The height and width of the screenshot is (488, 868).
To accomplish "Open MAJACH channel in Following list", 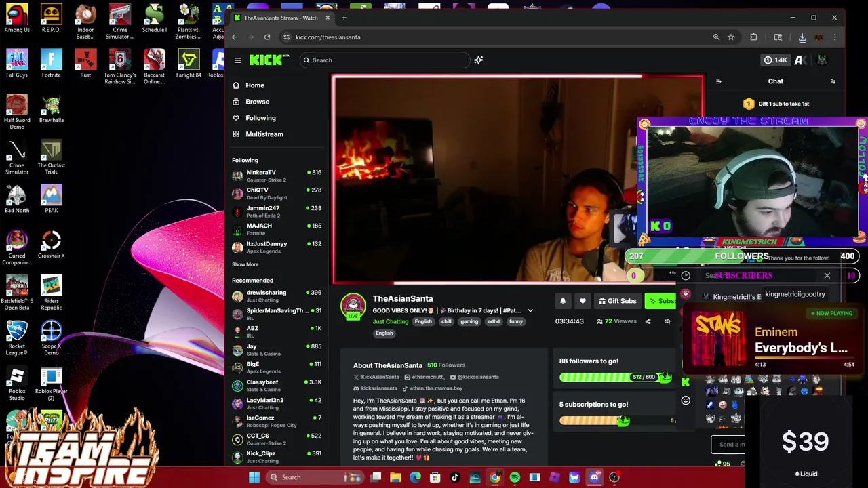I will [277, 229].
